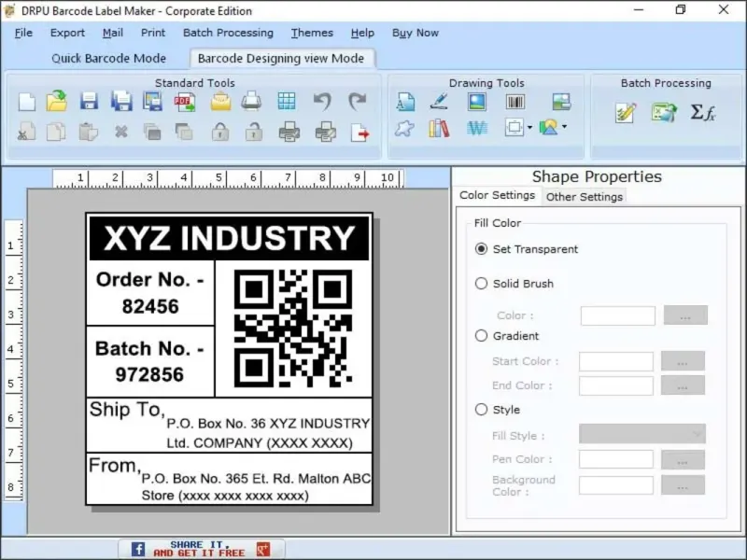Click the Solid Brush color browse button
This screenshot has width=747, height=560.
[x=685, y=315]
